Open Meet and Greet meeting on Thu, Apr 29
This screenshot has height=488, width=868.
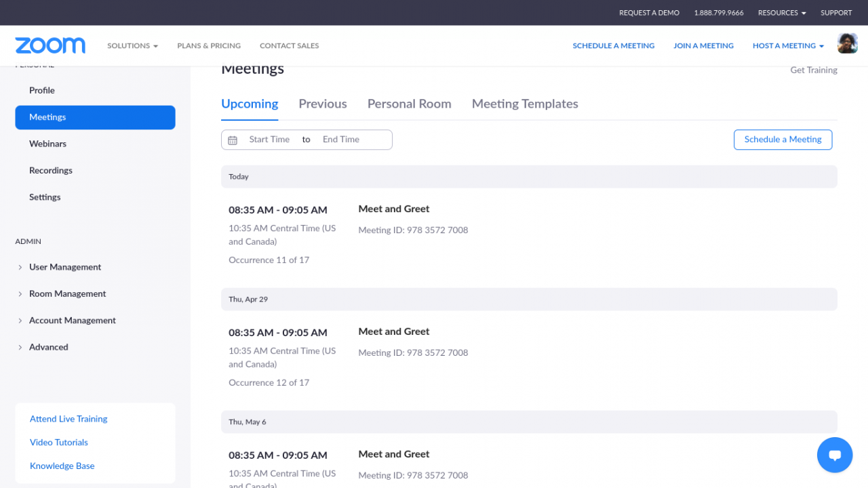tap(394, 331)
